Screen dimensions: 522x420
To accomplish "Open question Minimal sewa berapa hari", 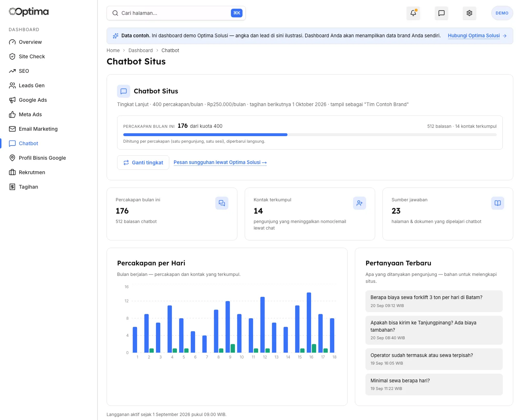I will click(x=434, y=385).
